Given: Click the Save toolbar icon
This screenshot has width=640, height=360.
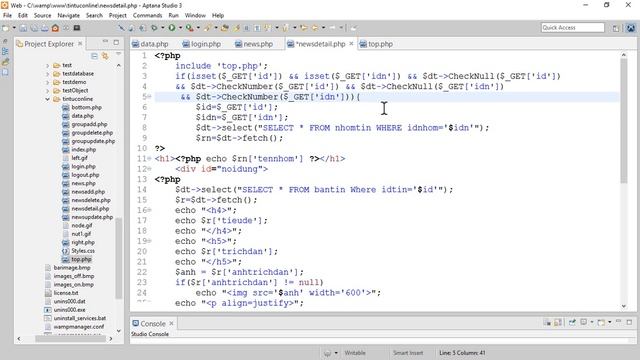Looking at the screenshot, I should pos(23,28).
